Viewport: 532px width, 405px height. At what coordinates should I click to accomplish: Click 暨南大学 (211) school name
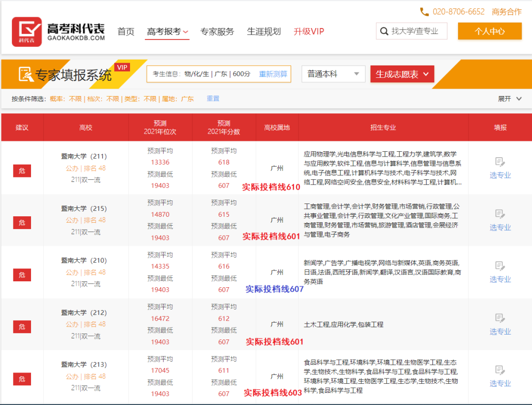pos(84,156)
